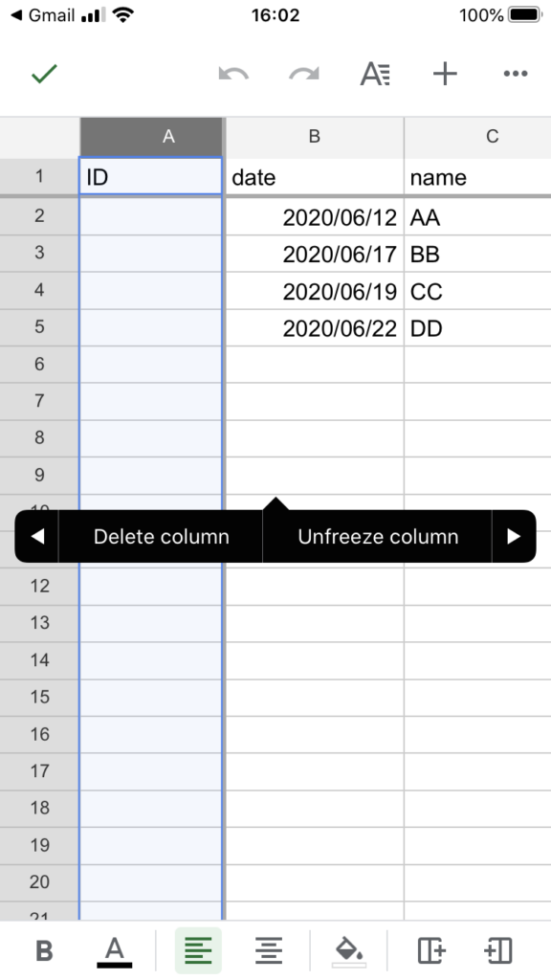Show more context menu options arrow
This screenshot has height=980, width=551.
(514, 536)
